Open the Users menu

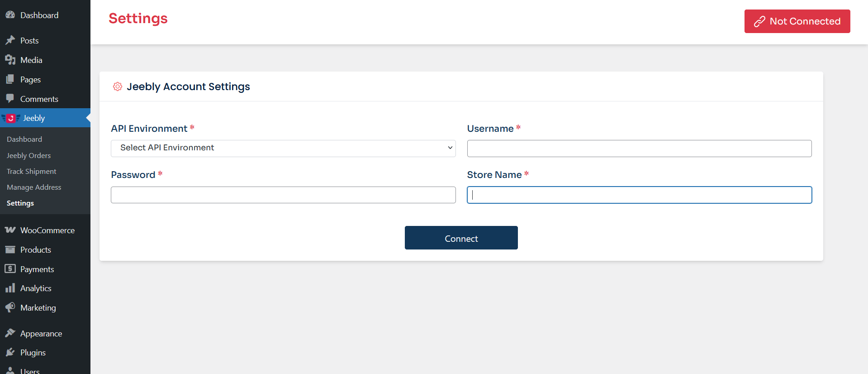click(45, 369)
